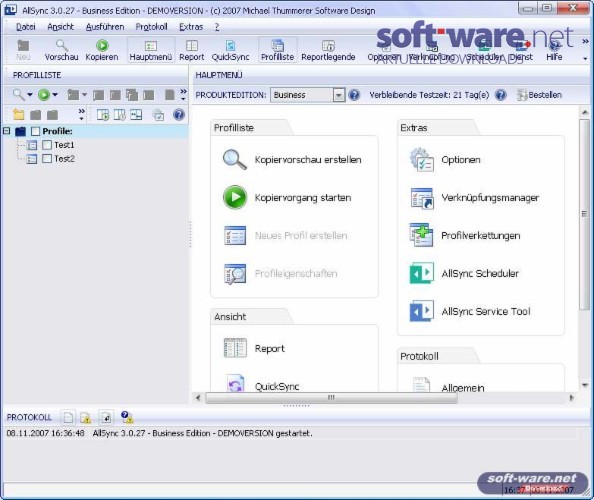Click the help-warning icon in Protokoll bar
The image size is (594, 500).
click(127, 417)
